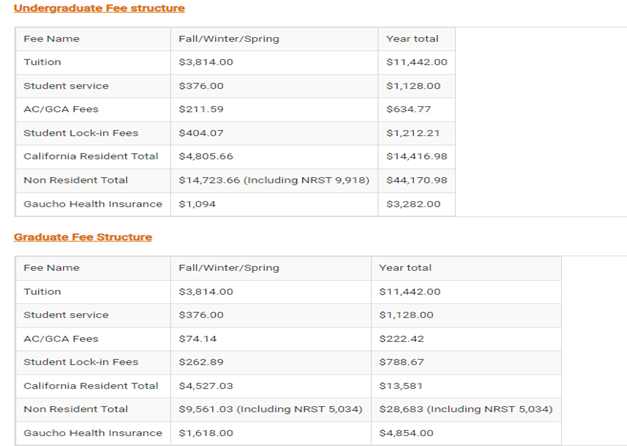Click undergraduate Student service $376.00 cell
Screen dimensions: 627x446
[x=274, y=86]
